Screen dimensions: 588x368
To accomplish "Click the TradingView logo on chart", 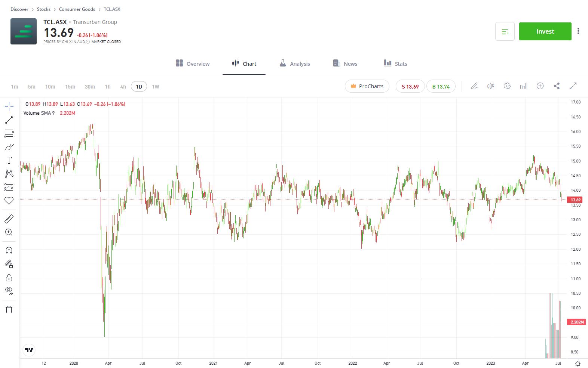I will 29,350.
